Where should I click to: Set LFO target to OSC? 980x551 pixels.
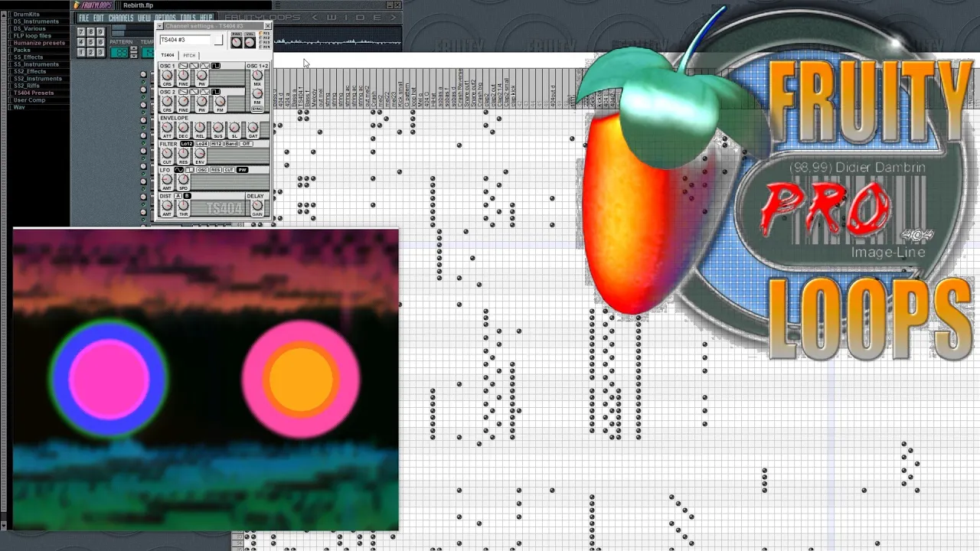pos(203,170)
